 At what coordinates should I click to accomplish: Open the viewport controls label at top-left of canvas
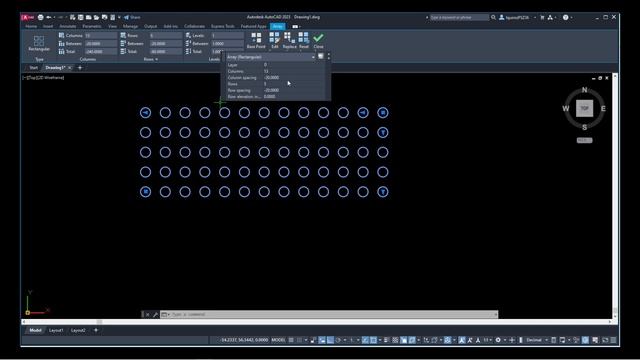(x=43, y=78)
